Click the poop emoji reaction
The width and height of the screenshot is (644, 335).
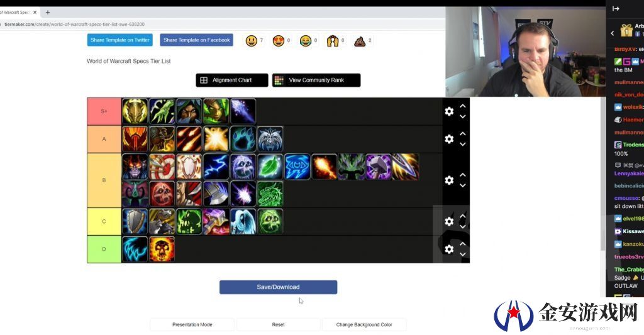tap(360, 41)
